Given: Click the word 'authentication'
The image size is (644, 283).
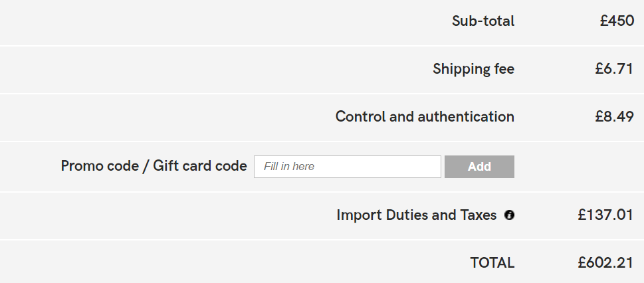Looking at the screenshot, I should (466, 117).
